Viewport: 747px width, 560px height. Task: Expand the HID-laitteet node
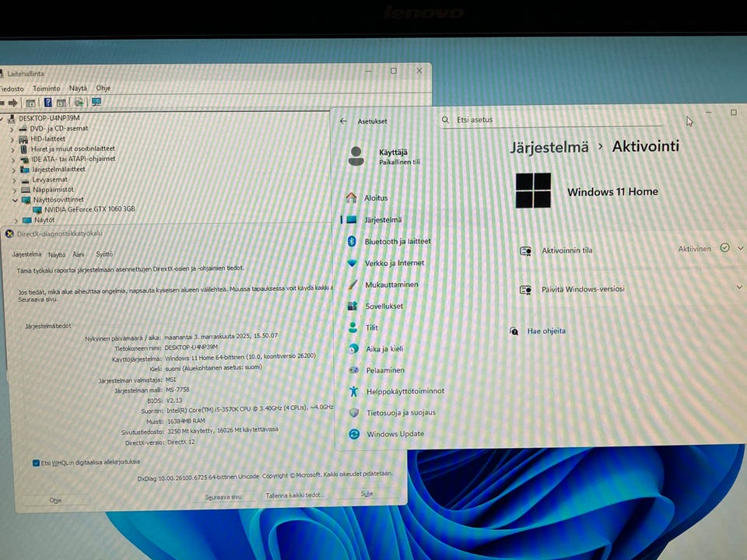click(12, 139)
